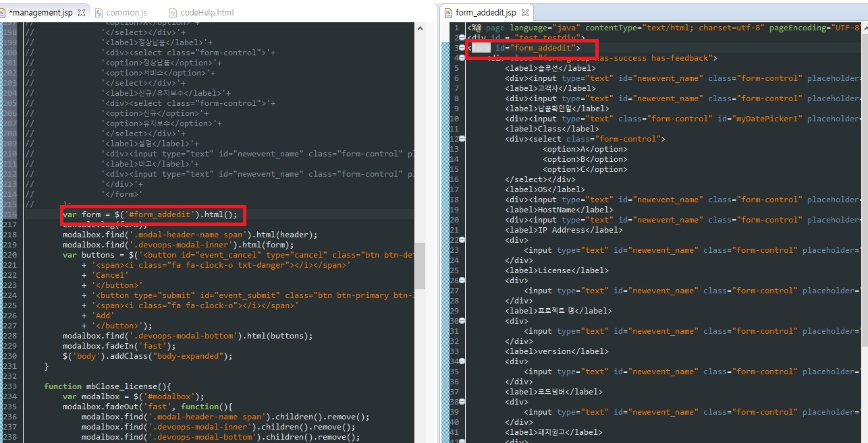Click the $('body').addClass("body-expanded"); line

point(147,356)
